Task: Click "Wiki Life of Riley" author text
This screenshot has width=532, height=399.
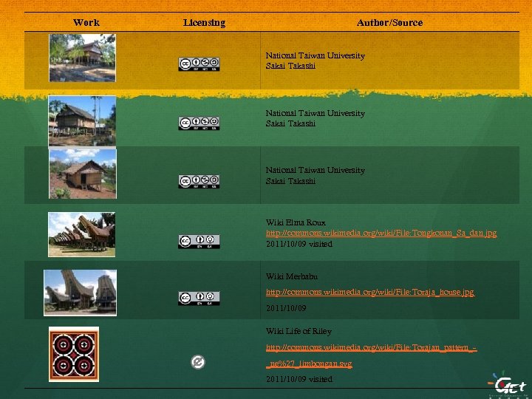Action: click(x=299, y=331)
